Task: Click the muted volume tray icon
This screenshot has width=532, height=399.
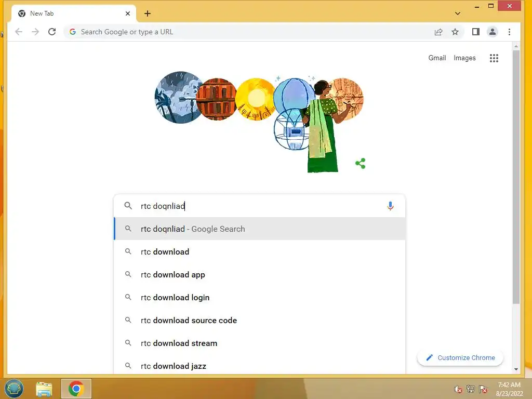Action: pyautogui.click(x=458, y=389)
